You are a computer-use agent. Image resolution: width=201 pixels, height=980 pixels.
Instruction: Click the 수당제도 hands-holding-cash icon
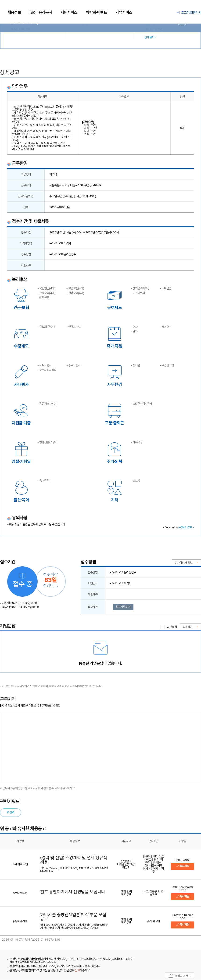pyautogui.click(x=21, y=334)
